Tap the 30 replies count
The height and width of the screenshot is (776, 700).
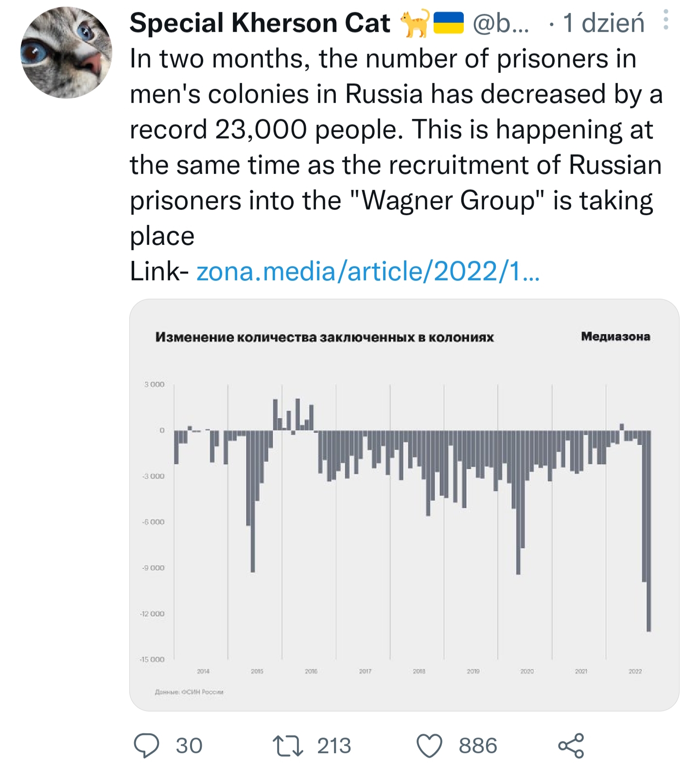[x=189, y=746]
